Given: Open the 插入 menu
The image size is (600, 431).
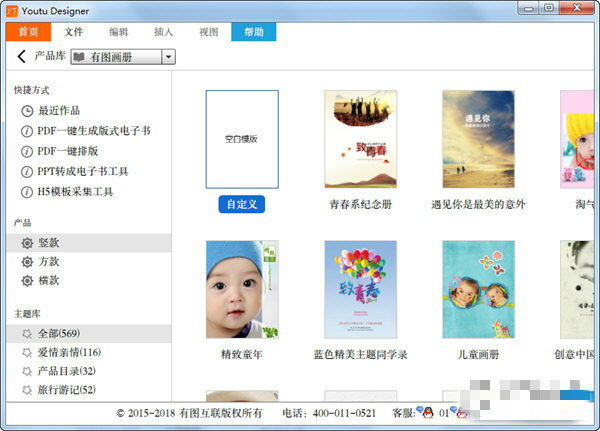Looking at the screenshot, I should point(163,31).
